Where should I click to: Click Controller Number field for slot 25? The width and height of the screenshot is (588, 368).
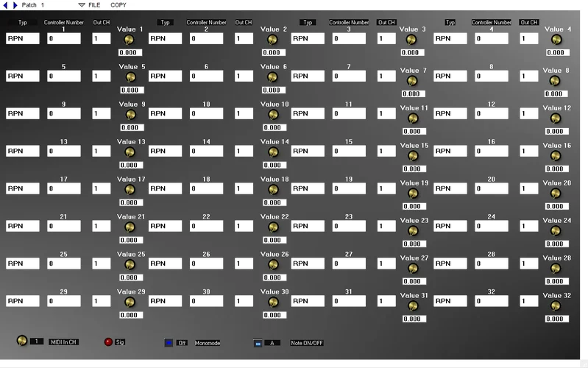pyautogui.click(x=64, y=263)
